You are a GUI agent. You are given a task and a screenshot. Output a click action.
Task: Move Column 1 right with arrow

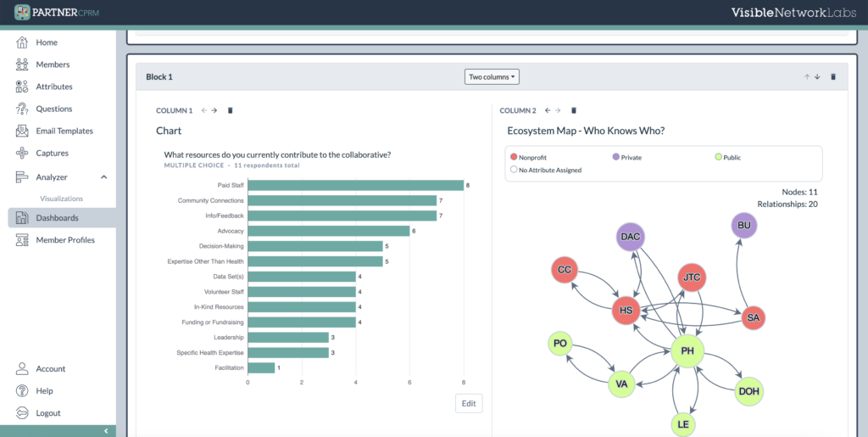pyautogui.click(x=214, y=110)
